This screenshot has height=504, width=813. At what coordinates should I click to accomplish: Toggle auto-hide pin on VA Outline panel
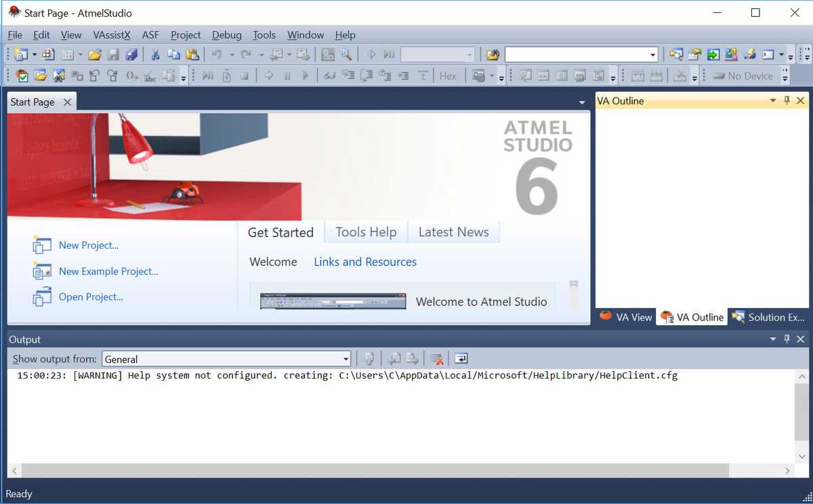point(787,101)
